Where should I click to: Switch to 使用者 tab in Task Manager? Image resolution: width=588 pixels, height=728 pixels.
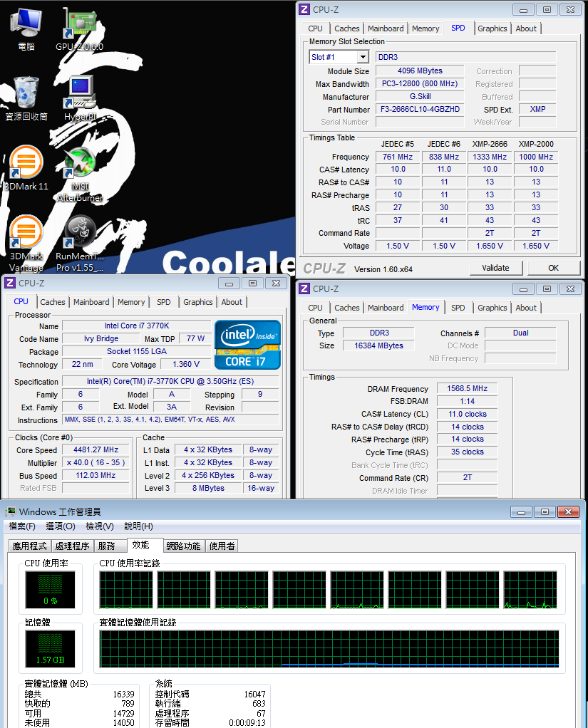222,546
